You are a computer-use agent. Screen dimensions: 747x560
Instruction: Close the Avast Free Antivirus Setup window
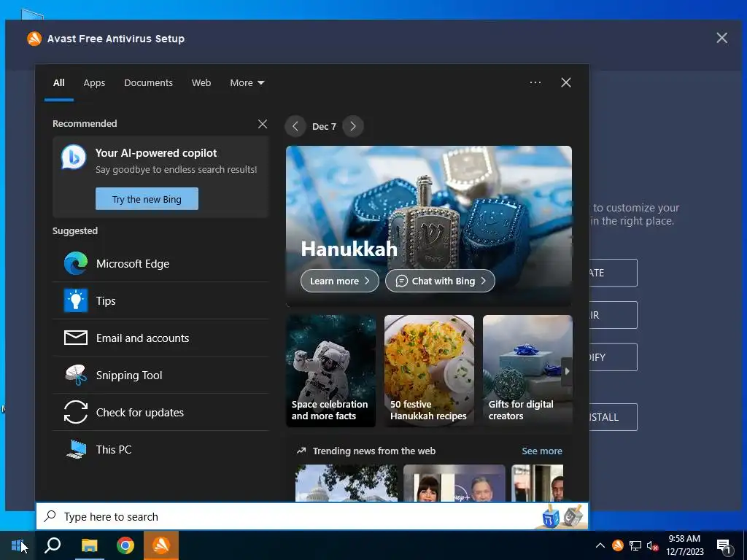[721, 38]
